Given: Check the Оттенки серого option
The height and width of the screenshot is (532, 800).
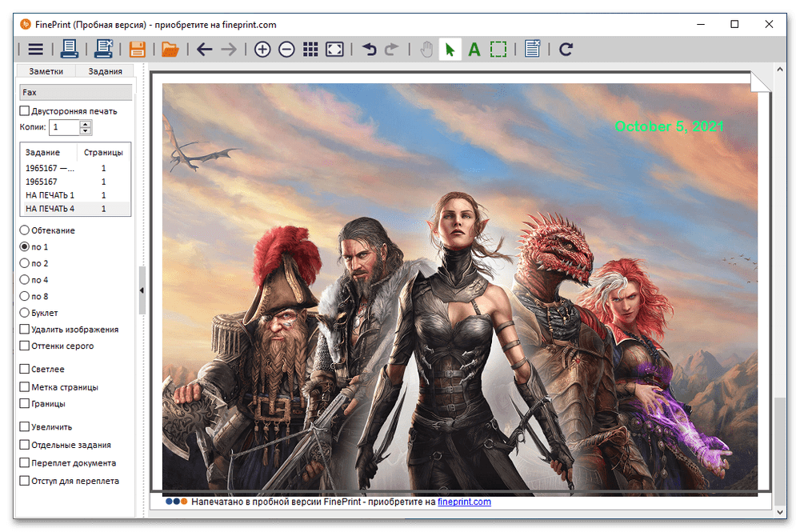Looking at the screenshot, I should pyautogui.click(x=25, y=346).
